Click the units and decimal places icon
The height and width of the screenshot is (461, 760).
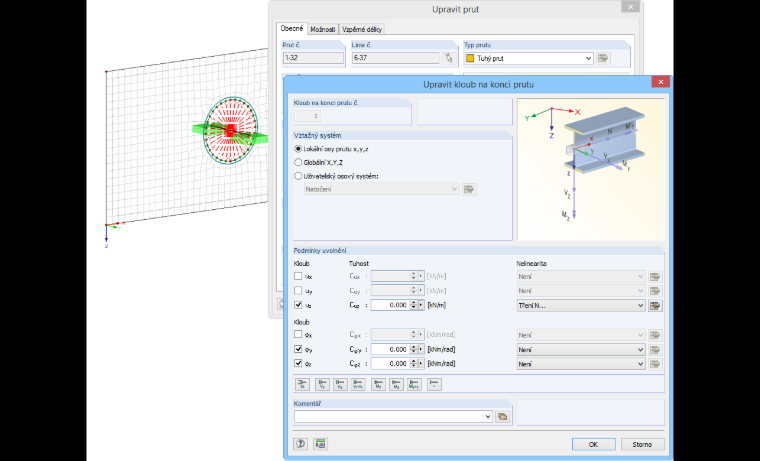(x=320, y=444)
